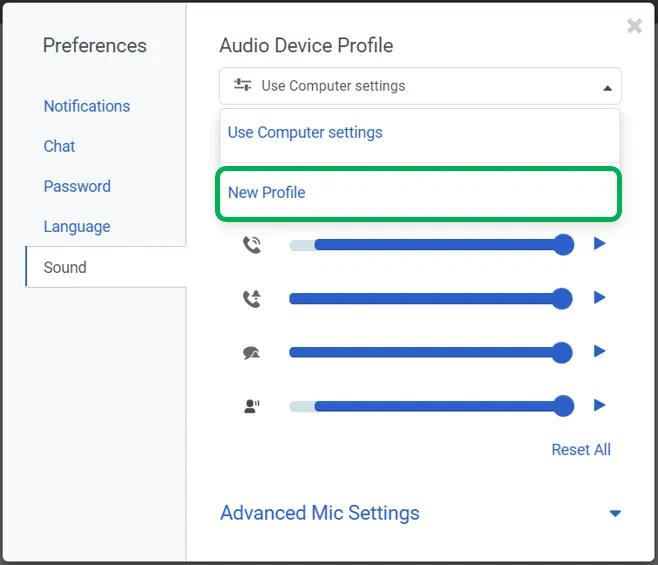Click the speaking person voice icon
This screenshot has width=658, height=565.
251,406
